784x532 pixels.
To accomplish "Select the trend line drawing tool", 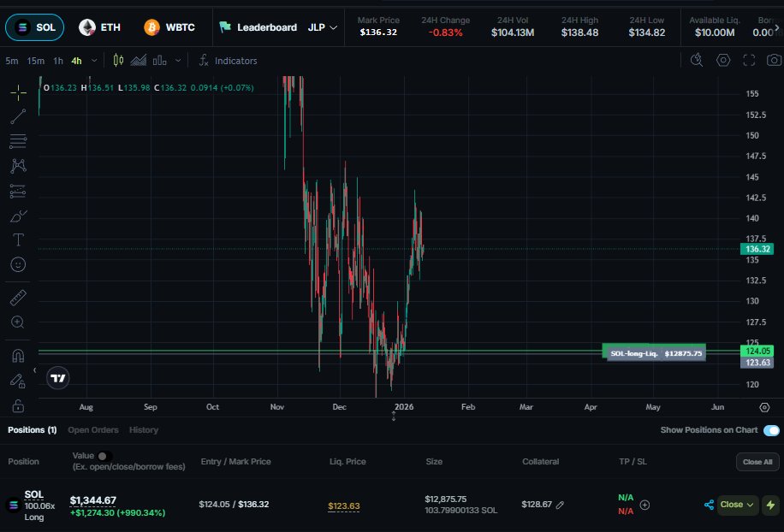I will pyautogui.click(x=18, y=116).
